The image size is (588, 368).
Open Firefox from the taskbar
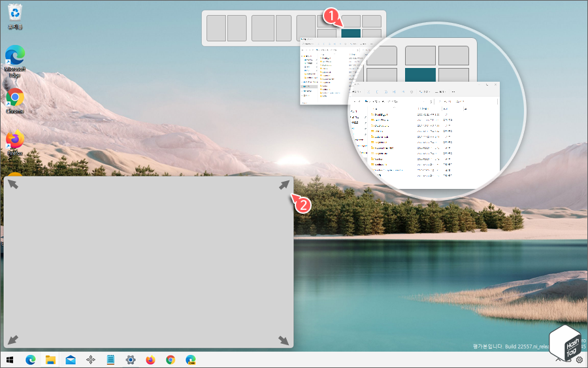(150, 360)
